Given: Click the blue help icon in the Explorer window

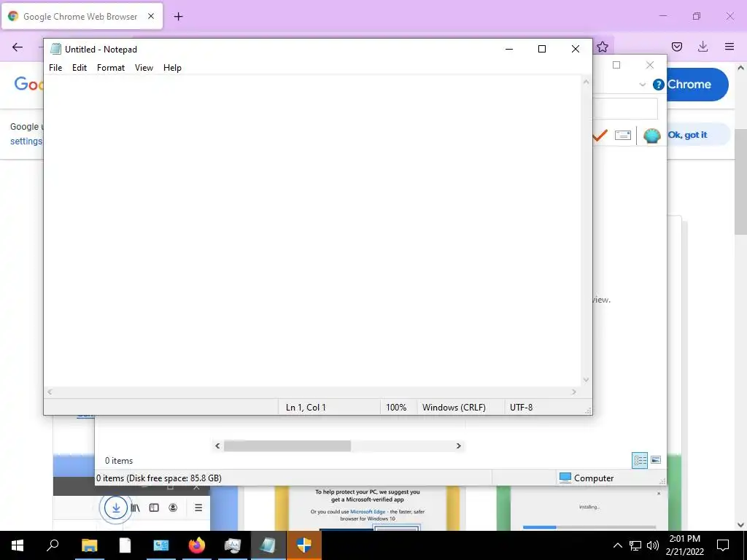Looking at the screenshot, I should coord(659,85).
